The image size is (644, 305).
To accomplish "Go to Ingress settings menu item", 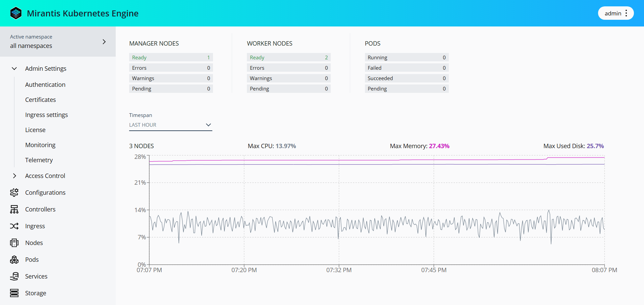I will (46, 115).
